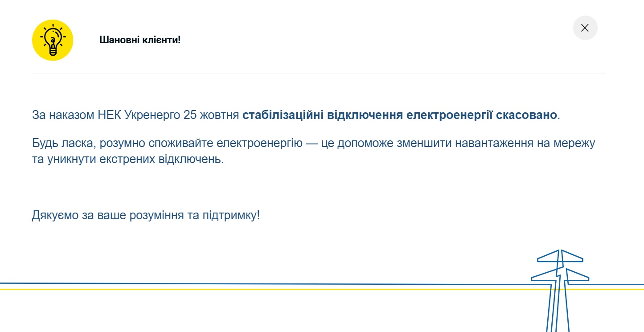Screen dimensions: 644x332
Task: Click the line "Дякуємо за ваше розуміння та підтримку!"
Action: point(146,216)
